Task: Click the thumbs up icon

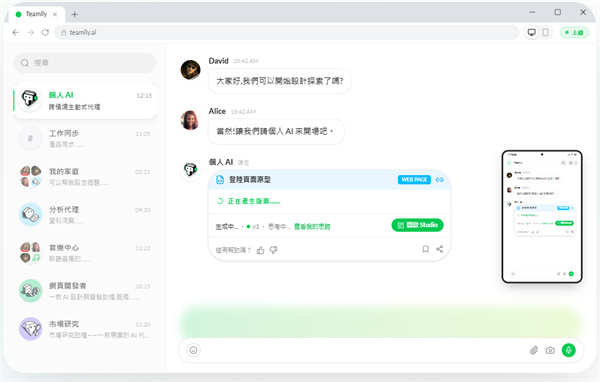Action: 261,250
